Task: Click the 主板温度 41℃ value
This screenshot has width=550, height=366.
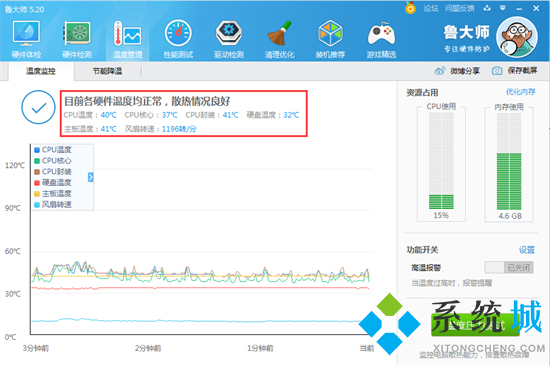Action: (x=108, y=129)
